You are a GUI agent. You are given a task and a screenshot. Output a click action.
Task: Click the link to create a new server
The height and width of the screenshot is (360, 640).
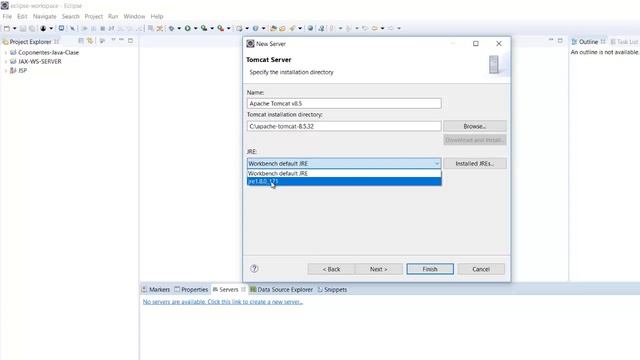pyautogui.click(x=222, y=302)
